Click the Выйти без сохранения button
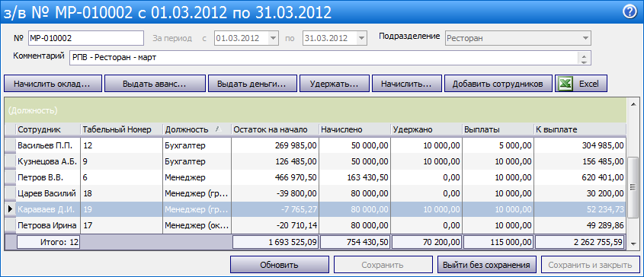The image size is (644, 277). (x=487, y=265)
